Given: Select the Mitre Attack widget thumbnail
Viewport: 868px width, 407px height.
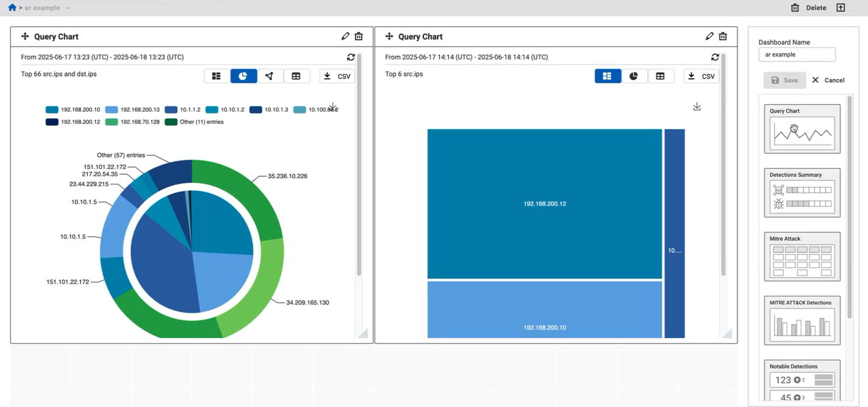Looking at the screenshot, I should click(x=802, y=257).
